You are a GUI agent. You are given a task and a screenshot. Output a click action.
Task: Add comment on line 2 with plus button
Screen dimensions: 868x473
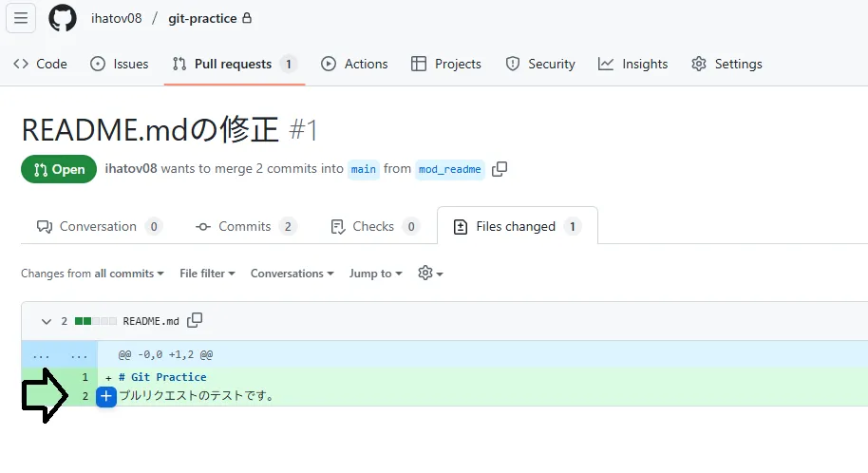pos(106,397)
